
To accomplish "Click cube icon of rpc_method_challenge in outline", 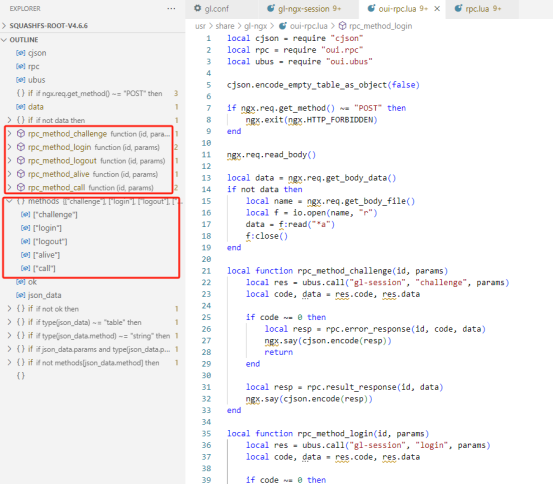I will 21,134.
